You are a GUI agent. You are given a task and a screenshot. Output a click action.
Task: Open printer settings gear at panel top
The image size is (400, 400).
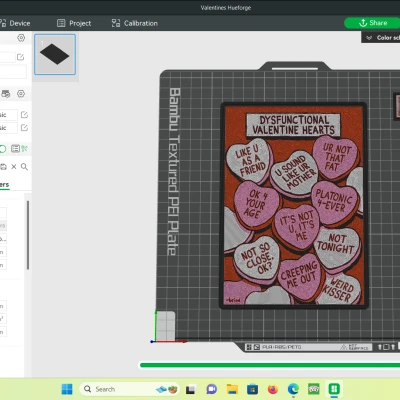[21, 38]
